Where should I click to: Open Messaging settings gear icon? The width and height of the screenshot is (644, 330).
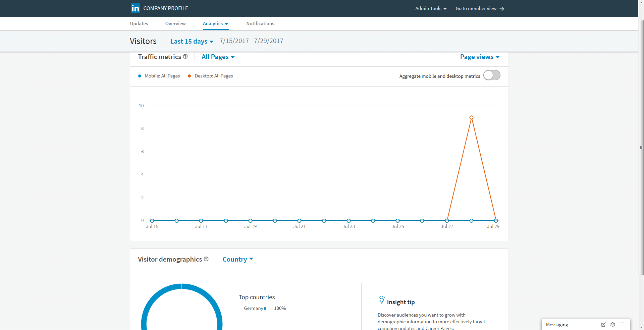coord(612,324)
